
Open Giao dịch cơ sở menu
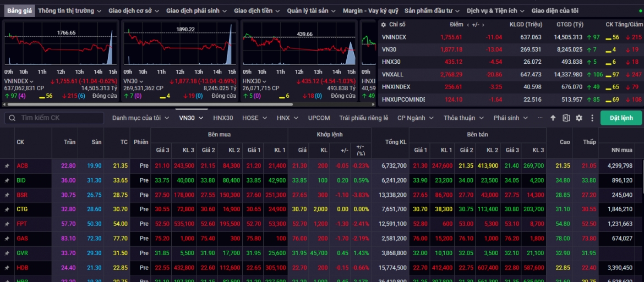click(x=134, y=10)
